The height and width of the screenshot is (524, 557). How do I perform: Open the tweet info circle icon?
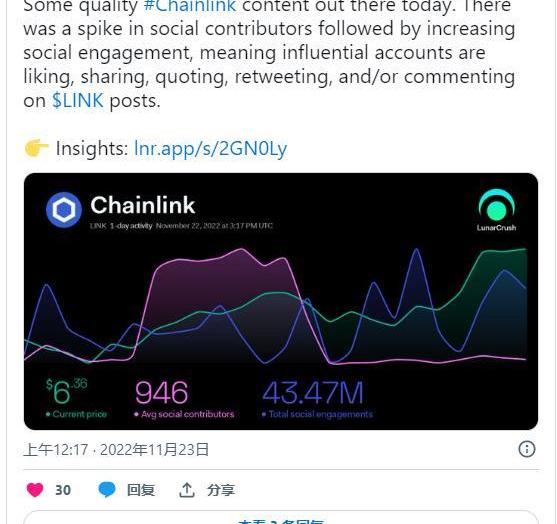pyautogui.click(x=526, y=449)
